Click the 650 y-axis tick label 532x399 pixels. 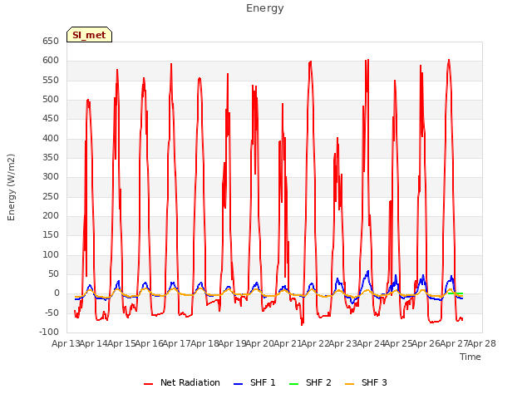[x=51, y=42]
